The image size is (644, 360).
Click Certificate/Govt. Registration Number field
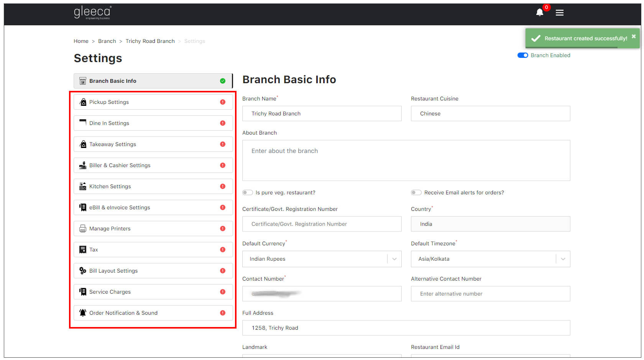[322, 224]
